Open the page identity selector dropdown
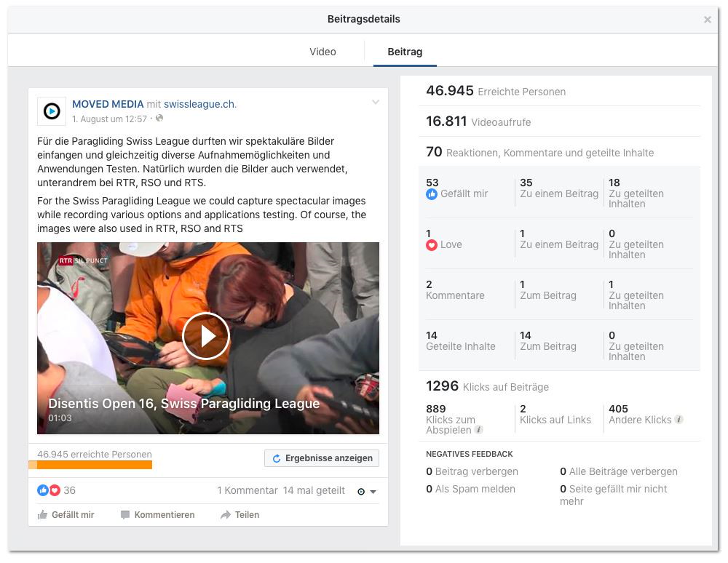The width and height of the screenshot is (728, 563). coord(367,492)
